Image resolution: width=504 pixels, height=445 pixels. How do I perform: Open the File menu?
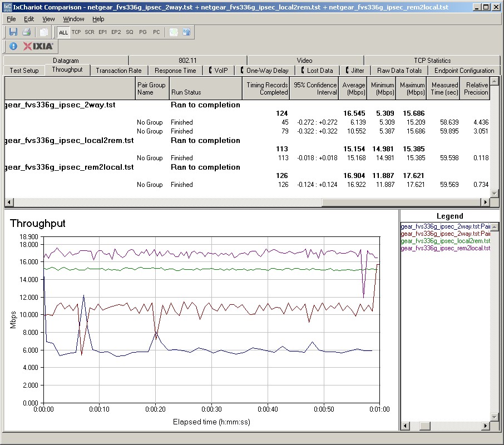click(x=11, y=19)
